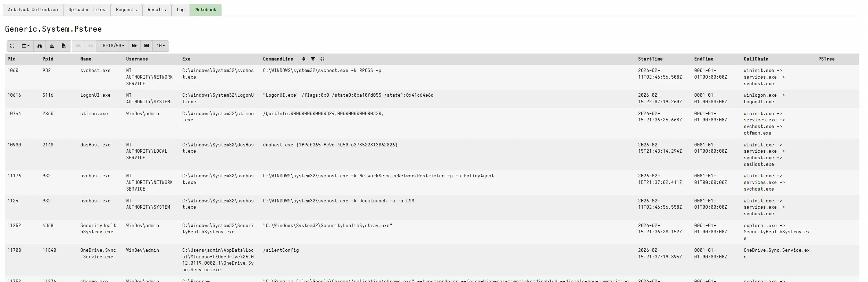Open the column visibility selector dropdown
The width and height of the screenshot is (868, 282).
pos(25,46)
